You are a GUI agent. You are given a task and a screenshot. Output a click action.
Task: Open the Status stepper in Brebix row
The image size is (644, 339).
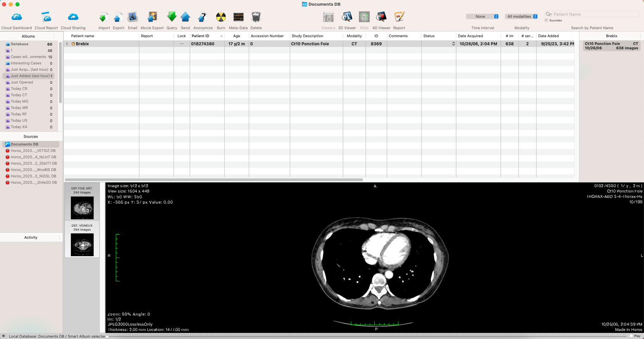click(x=453, y=44)
